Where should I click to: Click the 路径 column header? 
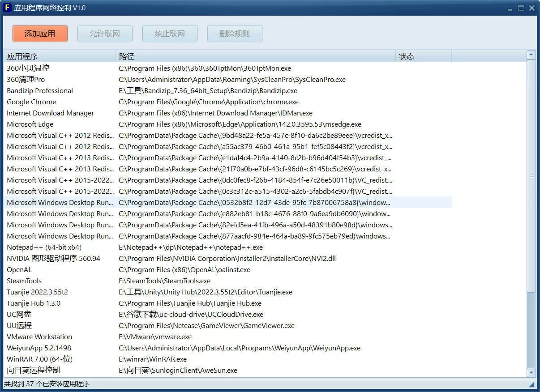pyautogui.click(x=255, y=56)
